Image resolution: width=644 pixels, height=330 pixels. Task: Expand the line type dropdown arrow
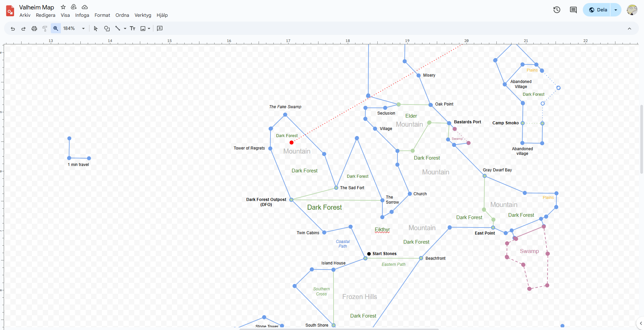coord(125,29)
